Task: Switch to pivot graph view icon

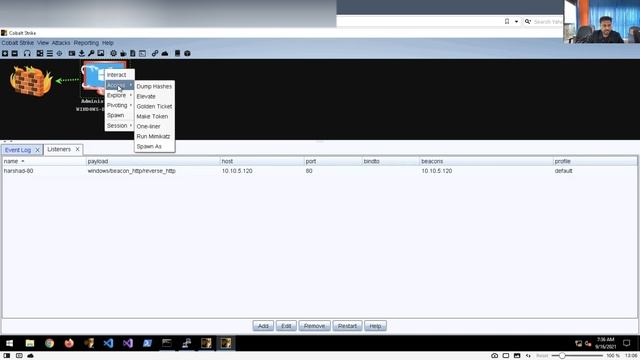Action: click(40, 53)
